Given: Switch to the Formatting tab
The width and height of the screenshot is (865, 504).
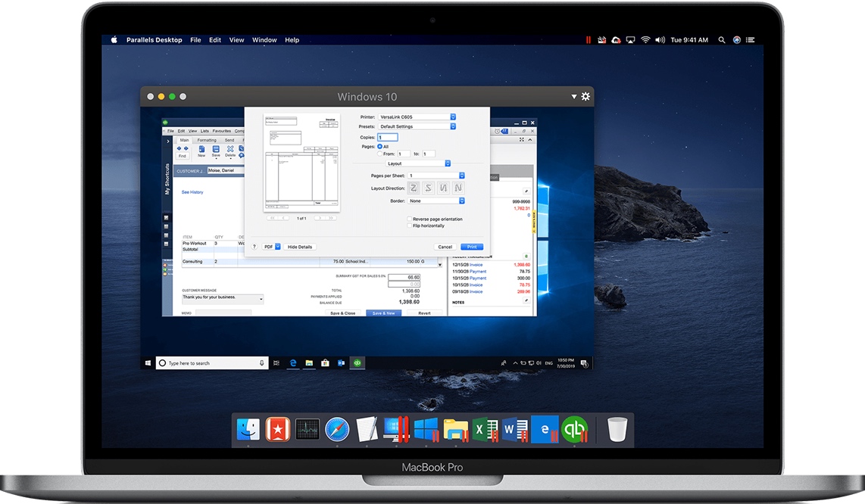Looking at the screenshot, I should [x=207, y=140].
